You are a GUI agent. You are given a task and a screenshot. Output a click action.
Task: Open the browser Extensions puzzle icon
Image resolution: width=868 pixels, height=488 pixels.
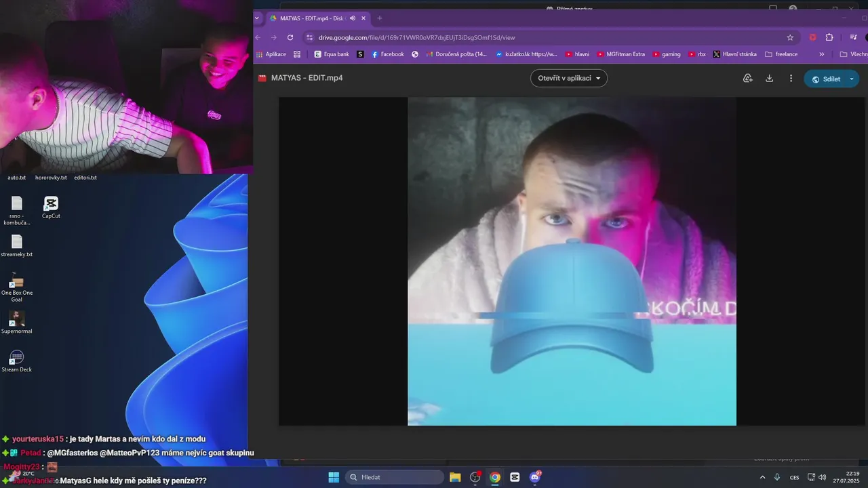click(x=829, y=37)
